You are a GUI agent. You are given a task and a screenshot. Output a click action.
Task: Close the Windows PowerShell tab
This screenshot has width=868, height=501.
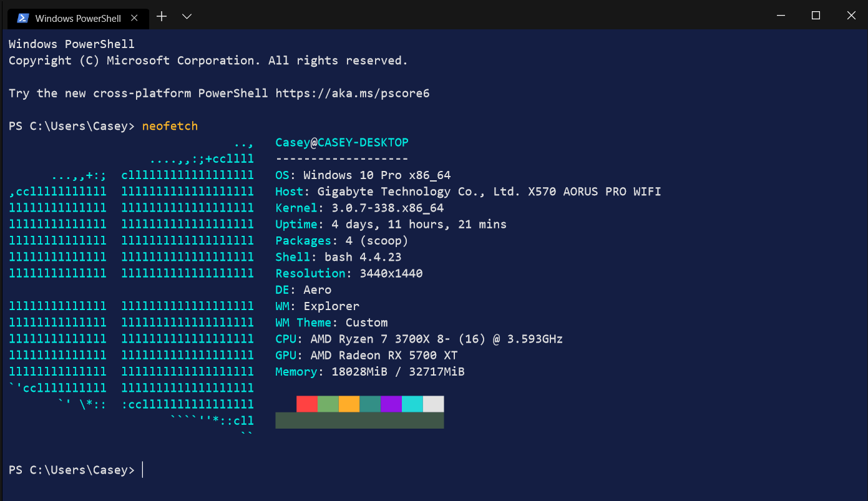[134, 18]
